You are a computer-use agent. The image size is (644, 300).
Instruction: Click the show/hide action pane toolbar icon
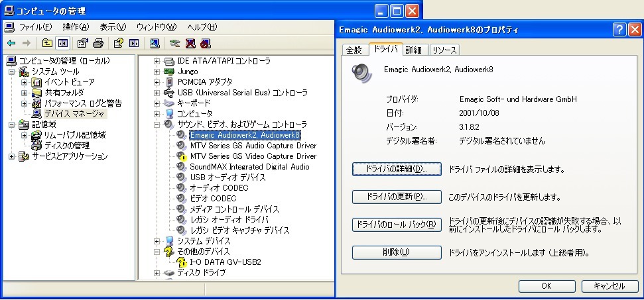pyautogui.click(x=134, y=43)
